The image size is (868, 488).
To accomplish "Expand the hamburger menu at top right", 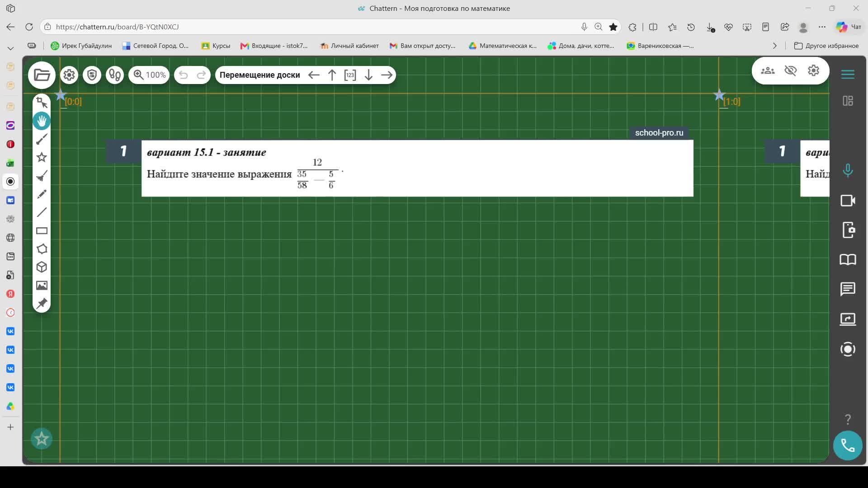I will [x=848, y=75].
